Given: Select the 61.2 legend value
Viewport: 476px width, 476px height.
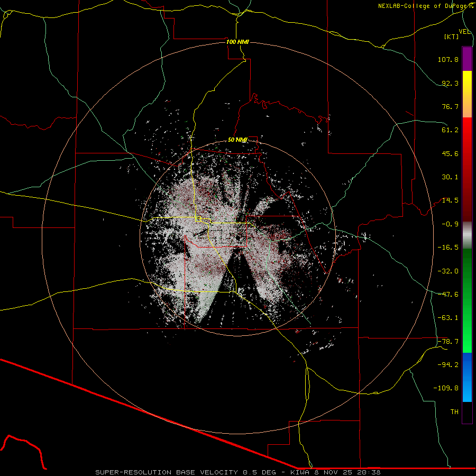Looking at the screenshot, I should click(450, 130).
